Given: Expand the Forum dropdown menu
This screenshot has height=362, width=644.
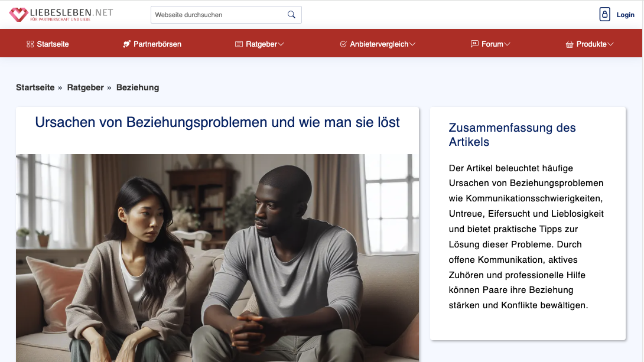Looking at the screenshot, I should point(506,44).
